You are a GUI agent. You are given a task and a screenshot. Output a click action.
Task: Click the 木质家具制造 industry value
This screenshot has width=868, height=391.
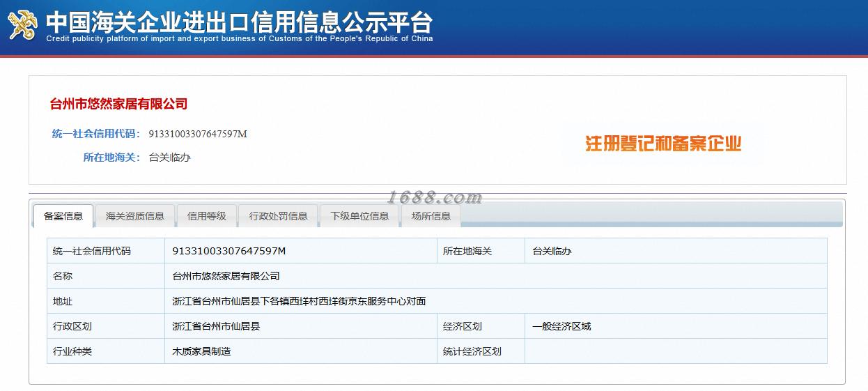coord(201,351)
